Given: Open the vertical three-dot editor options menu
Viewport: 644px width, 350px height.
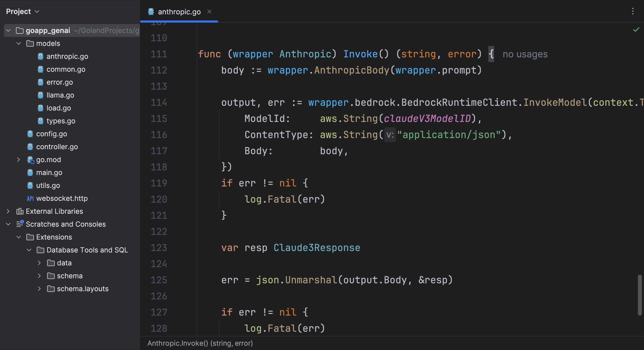Looking at the screenshot, I should tap(633, 11).
